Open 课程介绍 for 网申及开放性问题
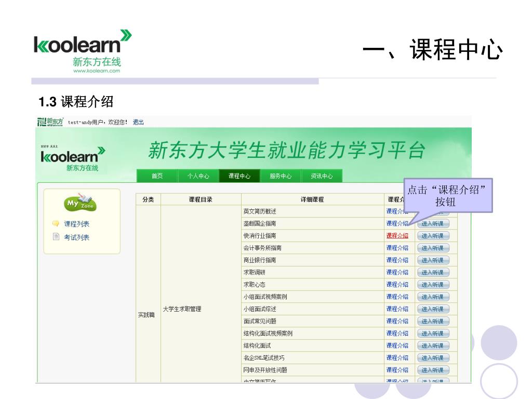 click(397, 370)
